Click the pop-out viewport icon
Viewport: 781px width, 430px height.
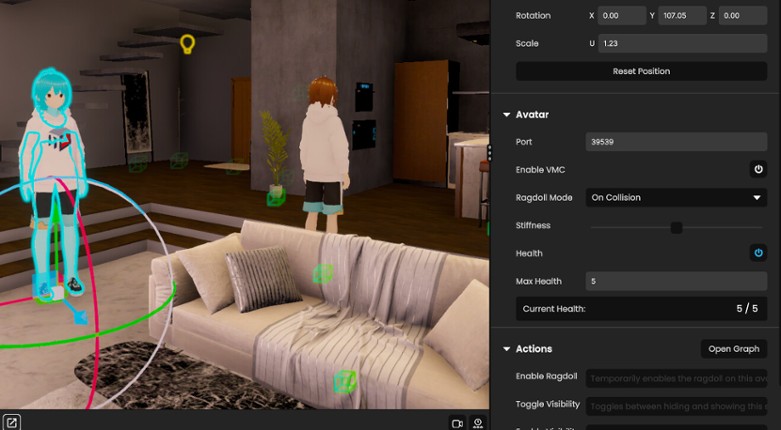tap(11, 423)
